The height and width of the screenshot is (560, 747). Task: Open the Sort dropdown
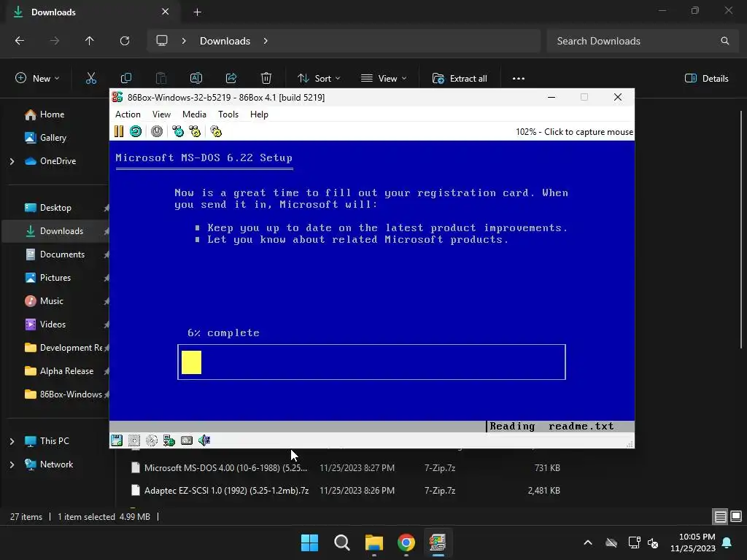pyautogui.click(x=319, y=79)
